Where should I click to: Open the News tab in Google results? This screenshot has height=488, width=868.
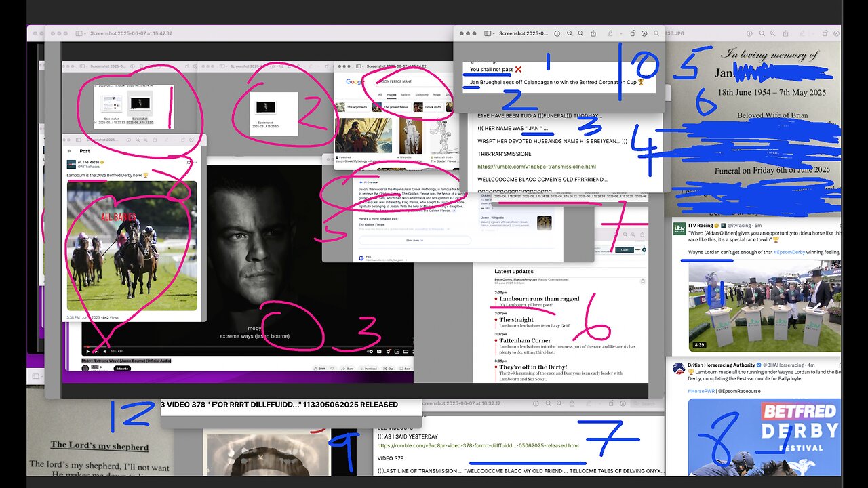click(x=437, y=95)
